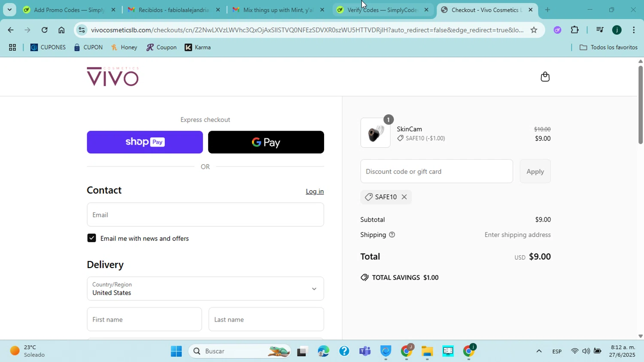
Task: Open the apps grid bookmark
Action: 12,48
